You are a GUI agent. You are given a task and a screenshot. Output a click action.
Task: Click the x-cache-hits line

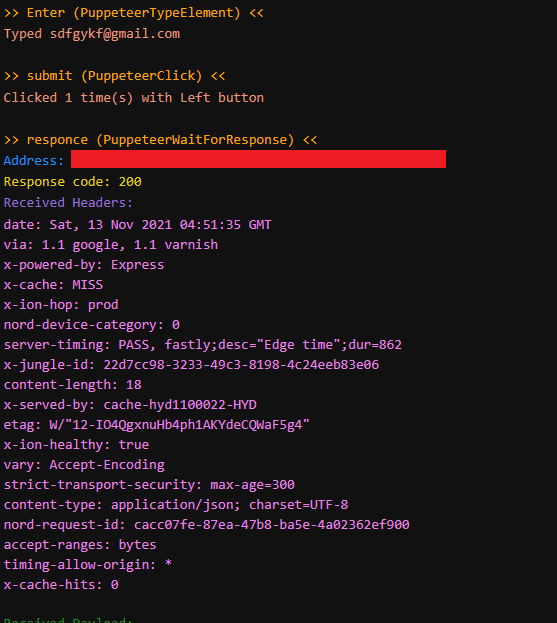[61, 585]
